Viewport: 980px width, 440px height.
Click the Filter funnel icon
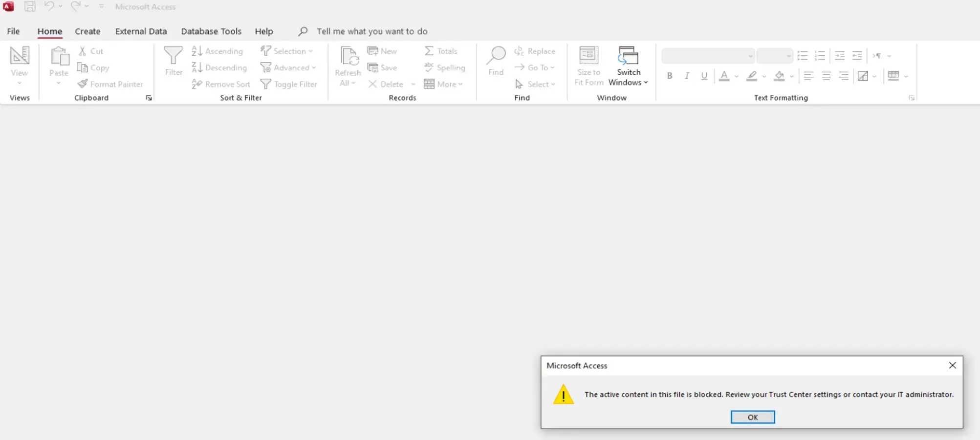click(174, 56)
